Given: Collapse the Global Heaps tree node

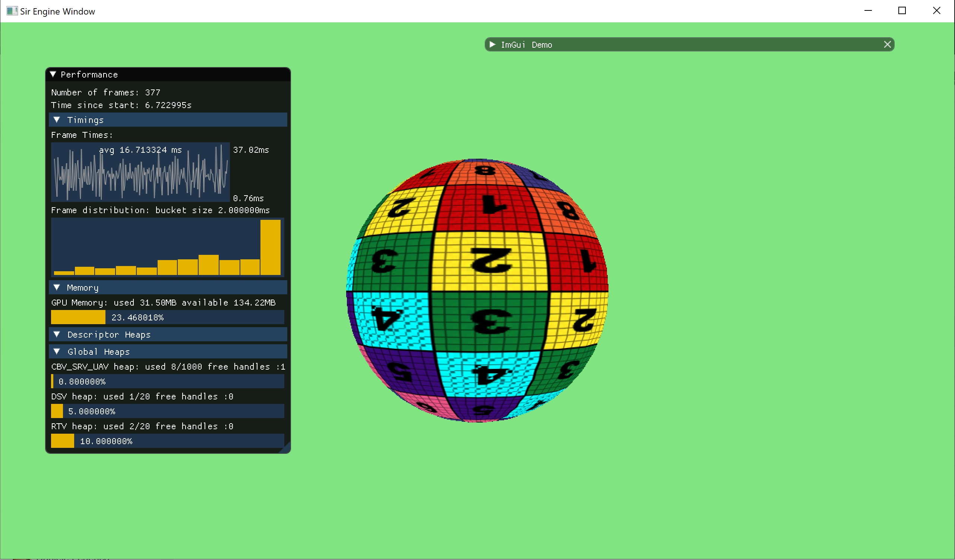Looking at the screenshot, I should [57, 352].
